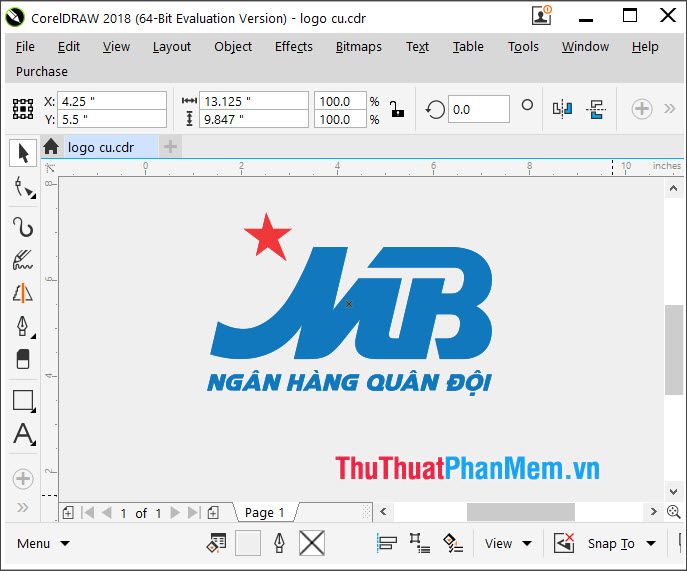Open the Window menu

coord(585,46)
